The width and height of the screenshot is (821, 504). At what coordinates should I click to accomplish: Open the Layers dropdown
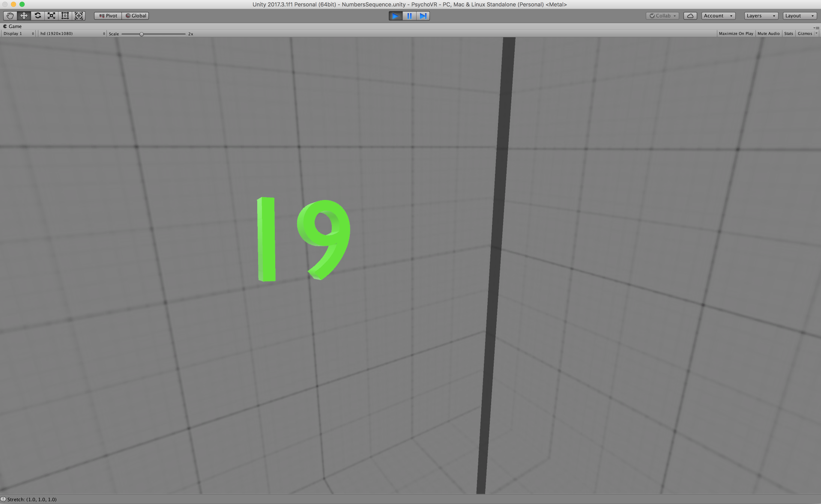tap(761, 16)
